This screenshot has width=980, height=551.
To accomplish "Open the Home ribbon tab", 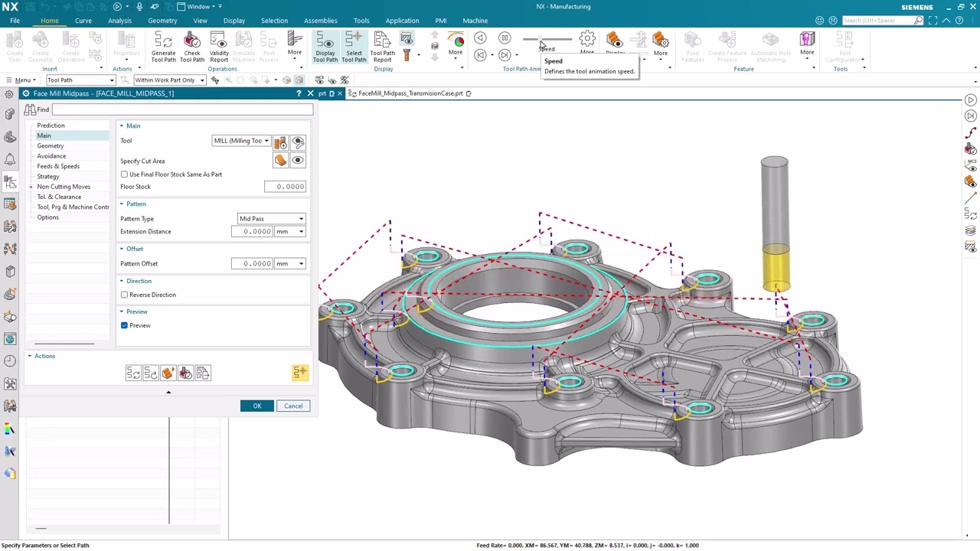I will coord(49,21).
